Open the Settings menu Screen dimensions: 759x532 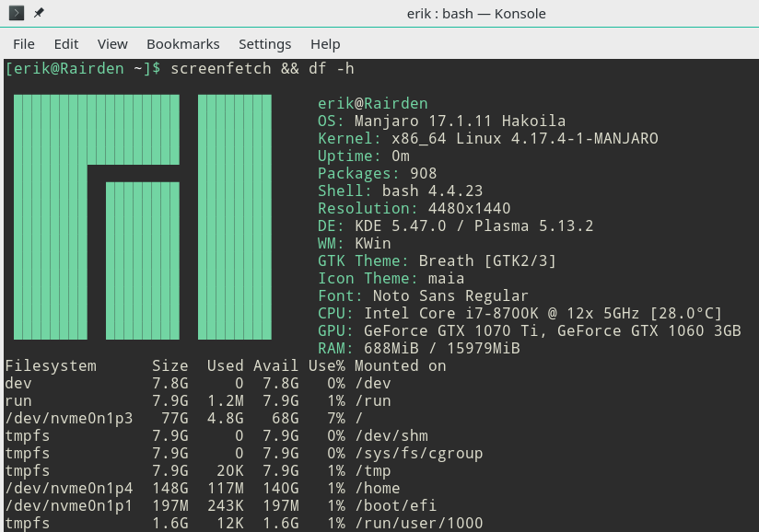(x=264, y=44)
